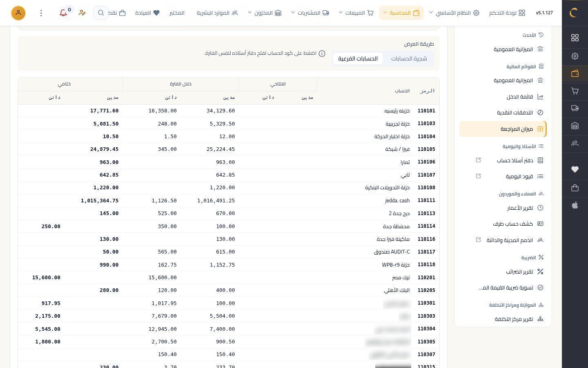Expand the المبيعات dropdown menu
The width and height of the screenshot is (588, 368).
[x=356, y=13]
